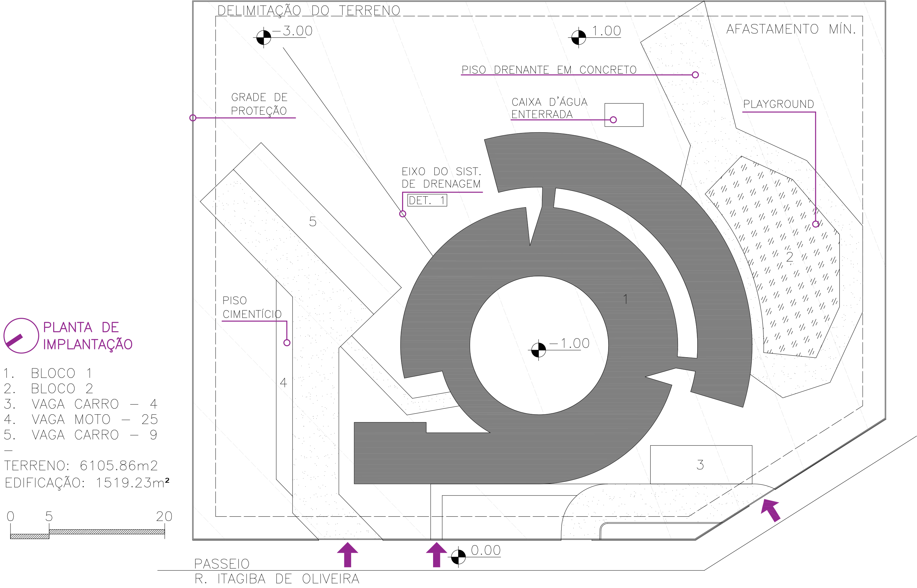Viewport: 917px width, 588px height.
Task: Click the PISO CIMENTÍCIO label
Action: tap(252, 307)
